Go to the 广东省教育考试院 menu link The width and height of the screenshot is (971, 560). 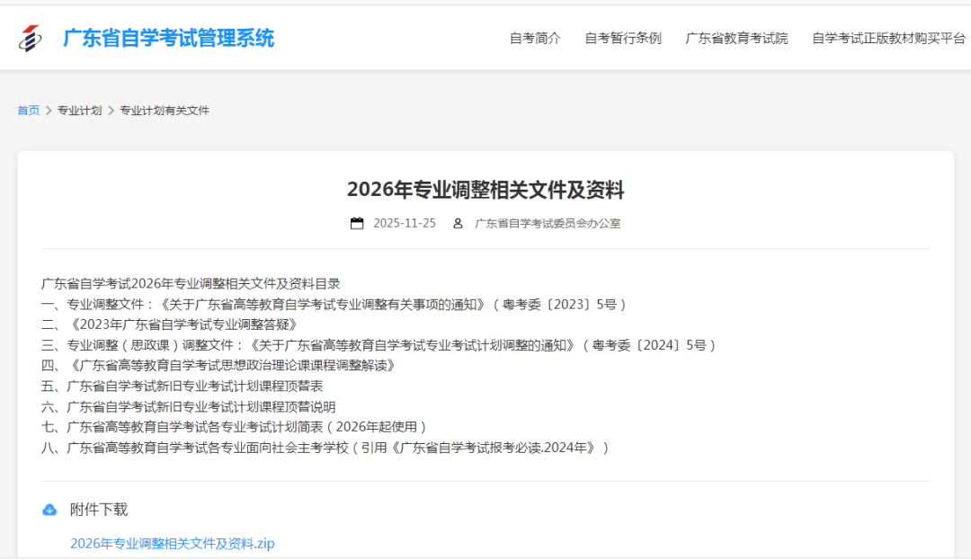point(736,38)
